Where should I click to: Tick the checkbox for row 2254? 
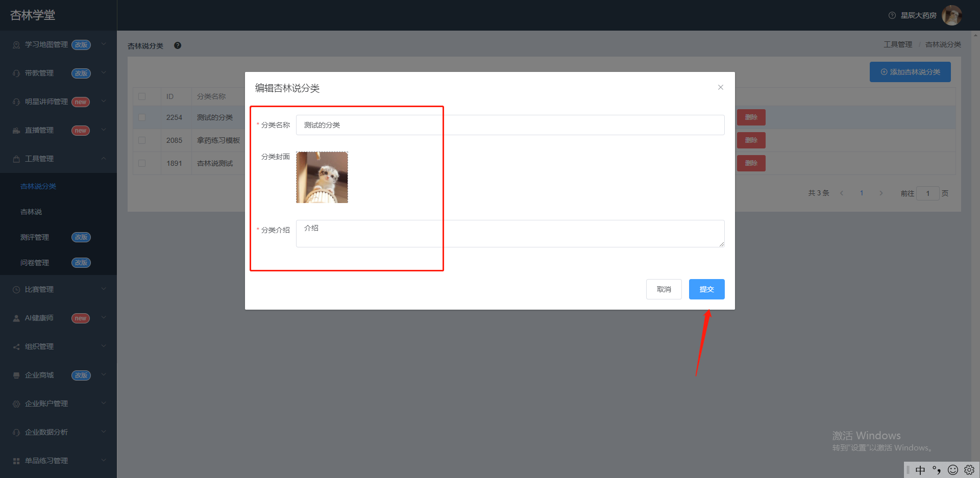tap(142, 117)
